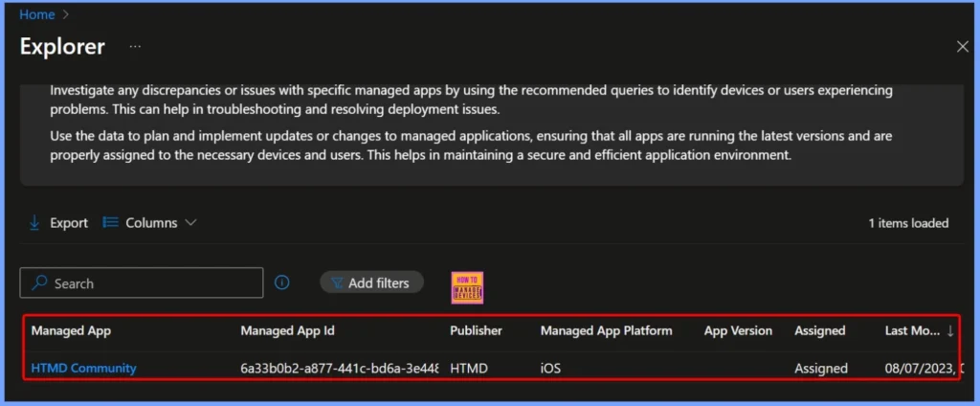Toggle the sort arrow on Last Mo... column

click(x=950, y=331)
